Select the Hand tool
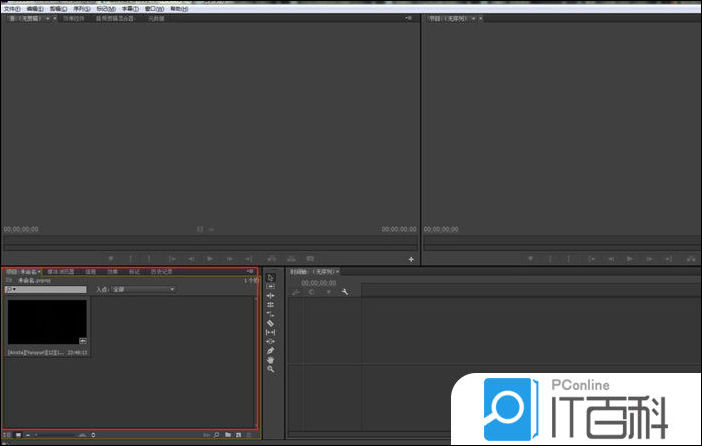 pyautogui.click(x=270, y=360)
